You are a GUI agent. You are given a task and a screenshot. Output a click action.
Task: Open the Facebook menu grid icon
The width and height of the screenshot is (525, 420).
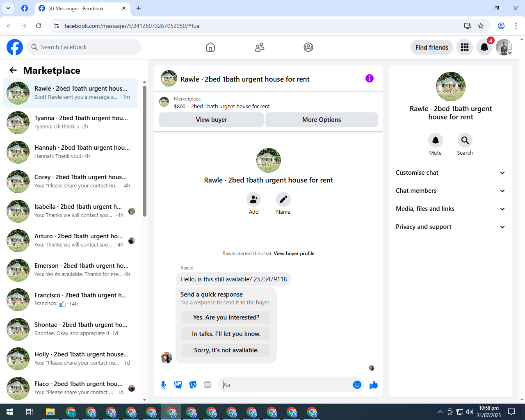(x=465, y=47)
